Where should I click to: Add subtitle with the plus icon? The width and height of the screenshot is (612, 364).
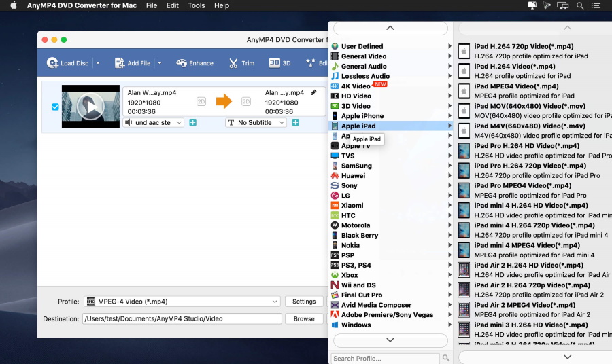pos(296,122)
